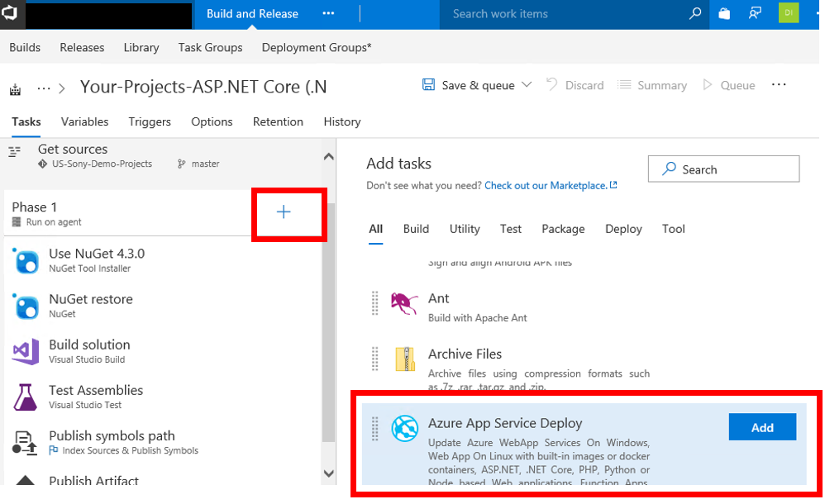Screen dimensions: 825x504
Task: Open the Summary view
Action: point(652,85)
